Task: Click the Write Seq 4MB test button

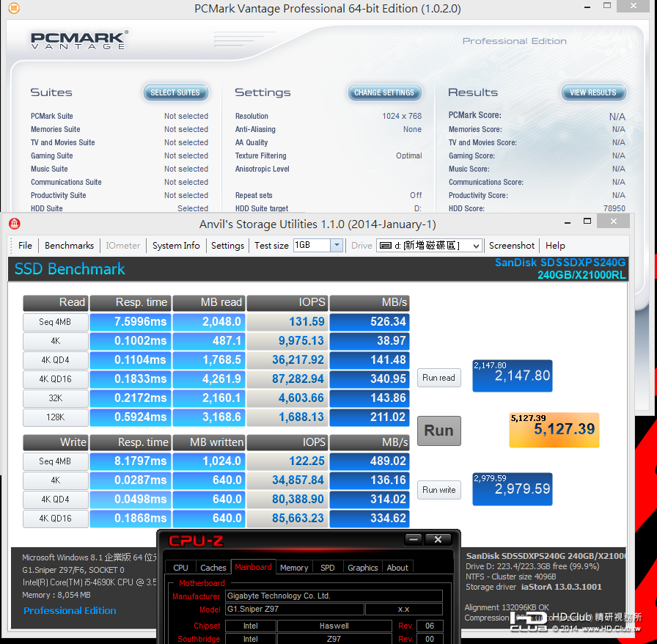Action: [55, 461]
